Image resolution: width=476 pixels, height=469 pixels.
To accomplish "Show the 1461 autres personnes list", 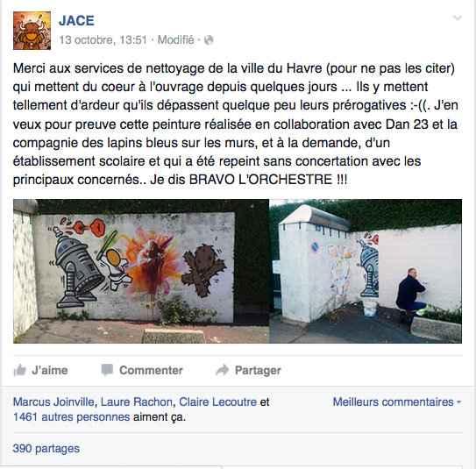I will tap(71, 417).
